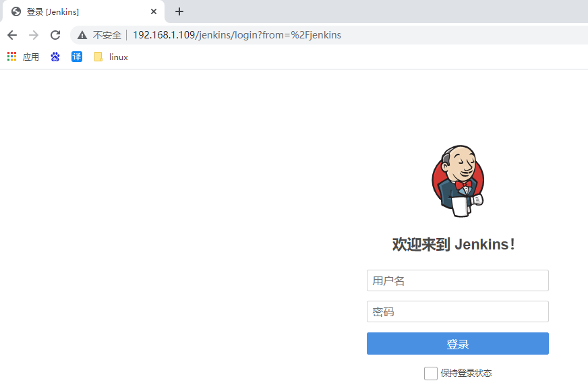588x387 pixels.
Task: Tick the 保持登录状态 checkbox
Action: tap(431, 374)
